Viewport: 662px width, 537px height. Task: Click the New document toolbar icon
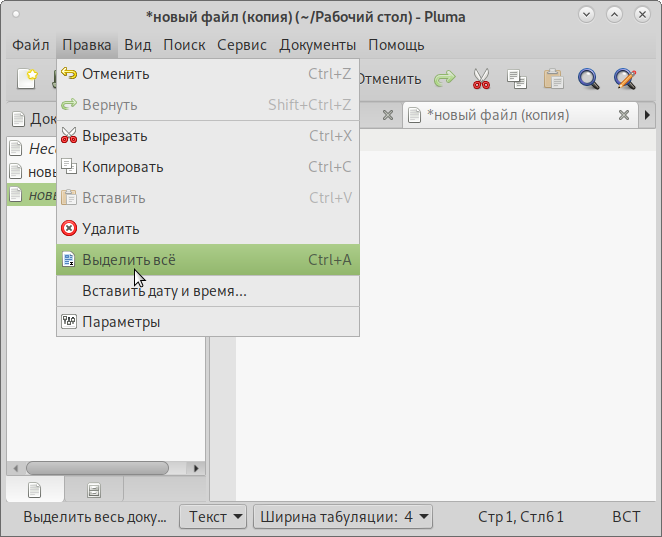[27, 78]
